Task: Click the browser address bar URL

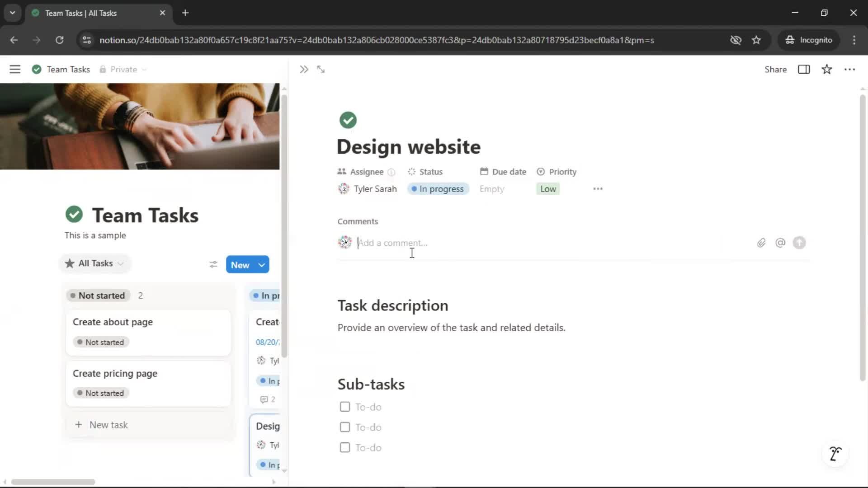Action: click(376, 40)
